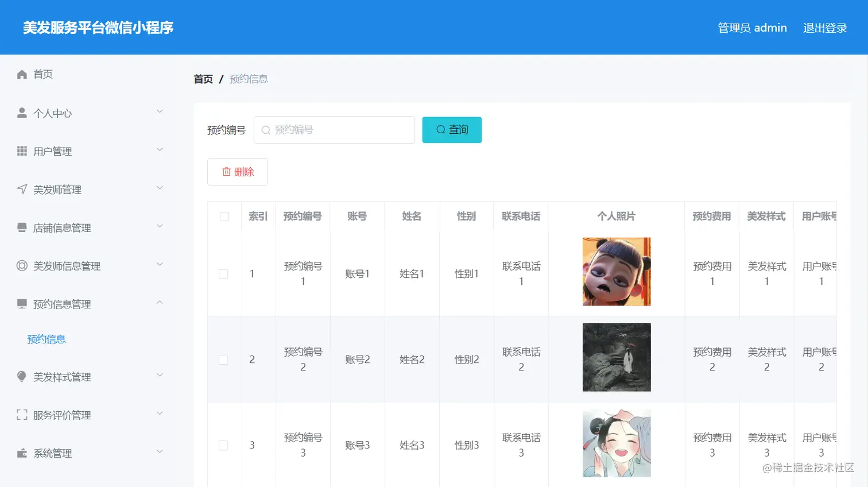Click the paper-plane icon beside 美发师管理
Image resolution: width=868 pixels, height=487 pixels.
(22, 189)
